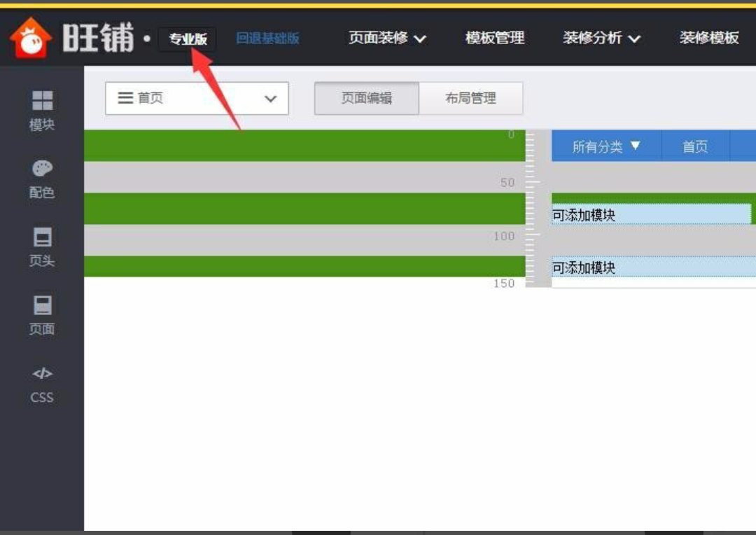Screen dimensions: 756x535
Task: Select the first 可添加模块 placeholder
Action: coord(652,215)
